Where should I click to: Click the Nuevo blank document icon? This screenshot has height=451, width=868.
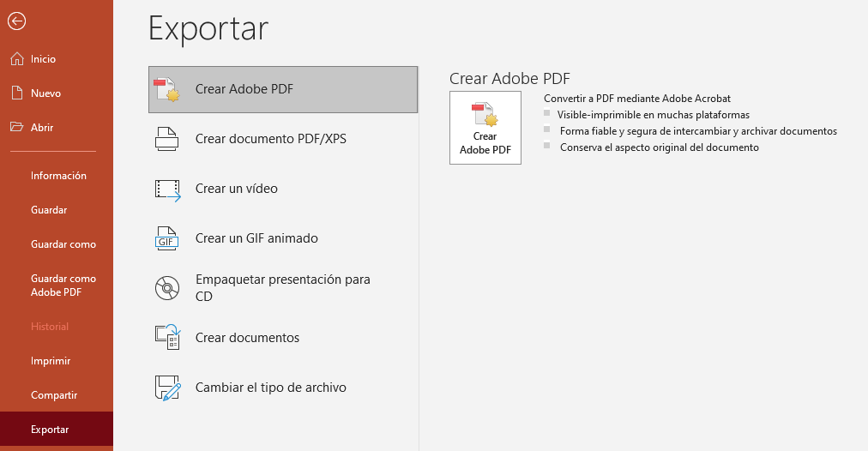(15, 93)
